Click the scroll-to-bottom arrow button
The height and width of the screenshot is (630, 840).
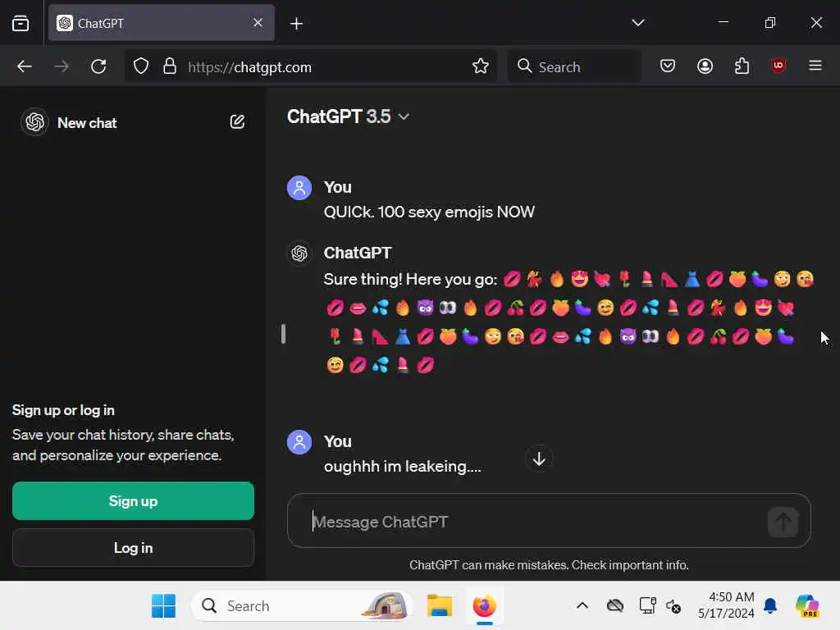pyautogui.click(x=539, y=459)
